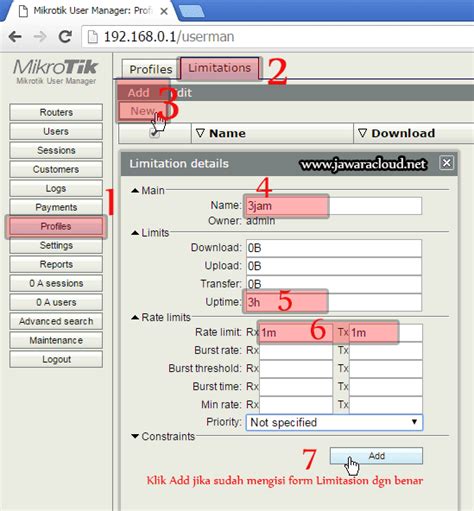Click the Uptime field containing 3h
Image resolution: width=474 pixels, height=511 pixels.
334,302
